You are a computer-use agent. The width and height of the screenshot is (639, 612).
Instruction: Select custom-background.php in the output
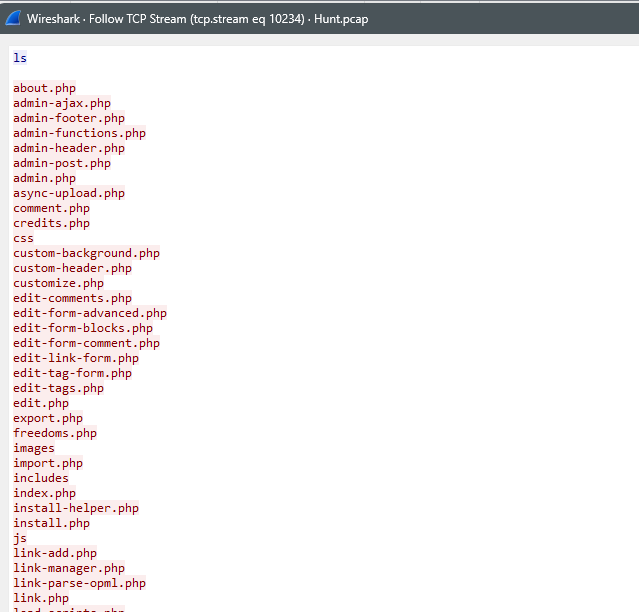[x=86, y=253]
